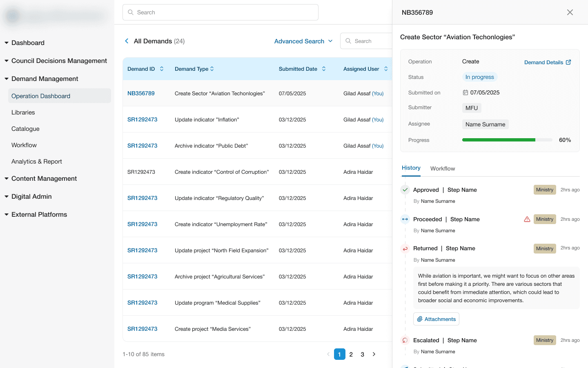
Task: Open Libraries in the sidebar
Action: coord(23,112)
